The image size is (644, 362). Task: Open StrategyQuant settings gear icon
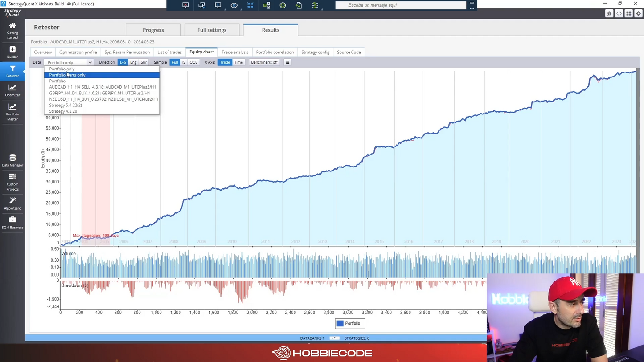click(x=638, y=13)
